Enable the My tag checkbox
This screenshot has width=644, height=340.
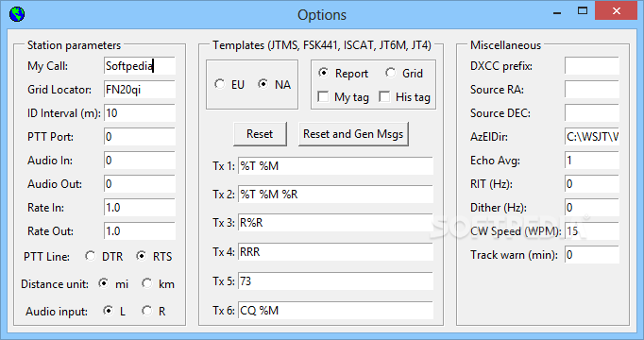coord(323,97)
